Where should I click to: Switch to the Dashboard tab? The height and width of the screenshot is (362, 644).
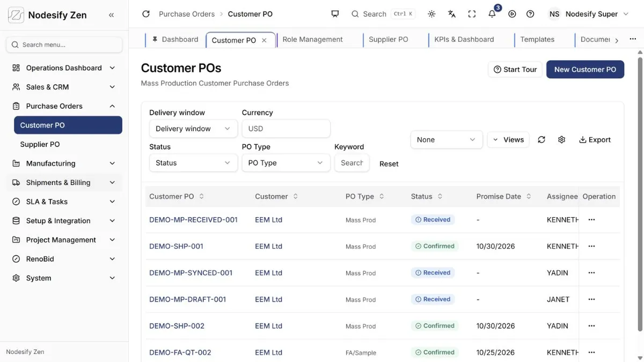pos(175,39)
